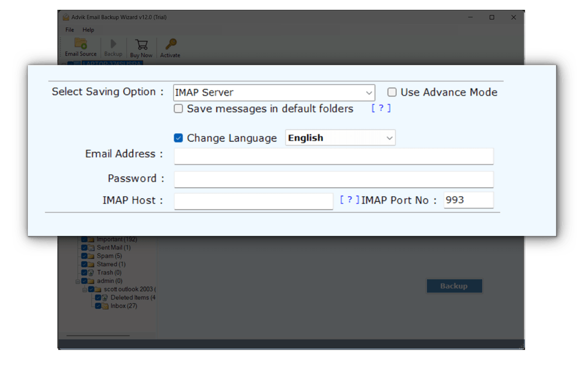Screen dimensions: 588x366
Task: Collapse the admin tree node
Action: [x=77, y=281]
